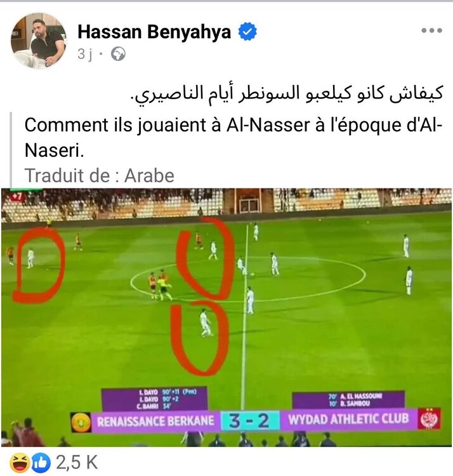Open the Hassan Benyahya profile name link
453x476 pixels.
pos(154,32)
